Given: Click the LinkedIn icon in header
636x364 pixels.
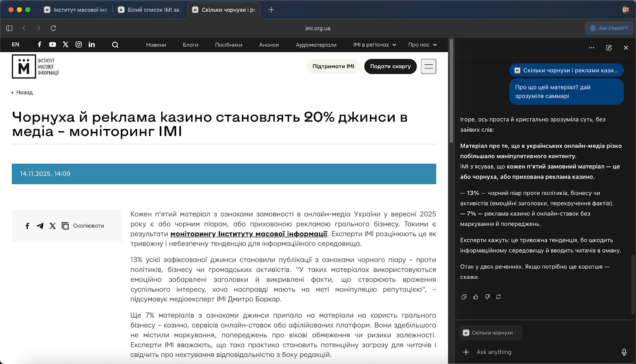Looking at the screenshot, I should click(x=92, y=45).
